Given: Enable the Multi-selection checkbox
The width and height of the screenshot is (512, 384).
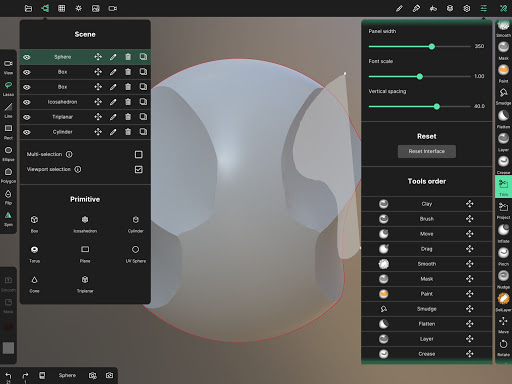Looking at the screenshot, I should point(139,154).
